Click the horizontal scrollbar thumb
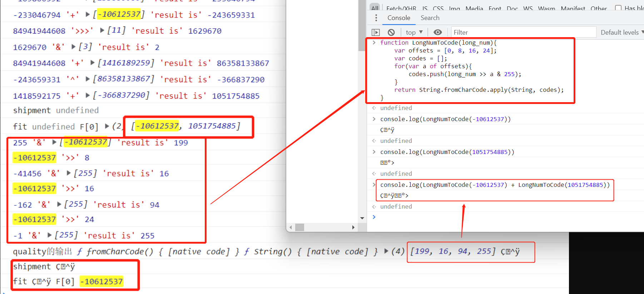 point(299,227)
